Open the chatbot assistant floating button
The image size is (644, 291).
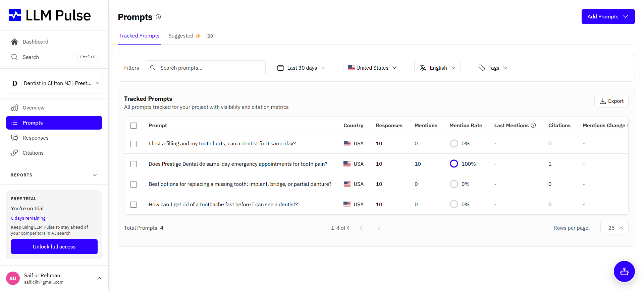[x=624, y=271]
